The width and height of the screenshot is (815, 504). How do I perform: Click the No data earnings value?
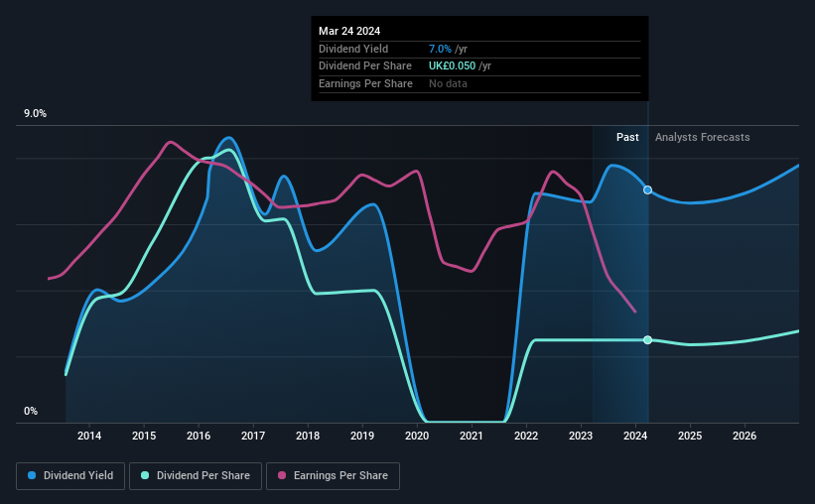pos(448,83)
